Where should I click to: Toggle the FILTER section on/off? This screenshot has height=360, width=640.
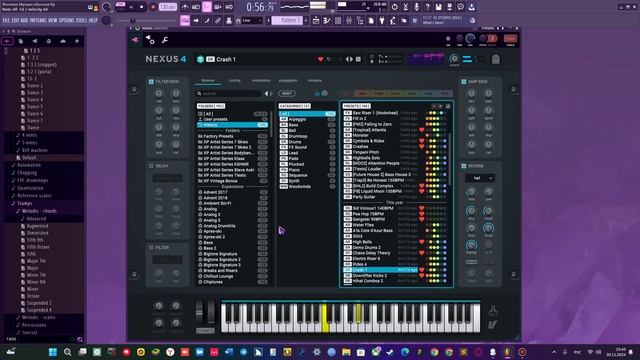point(151,248)
